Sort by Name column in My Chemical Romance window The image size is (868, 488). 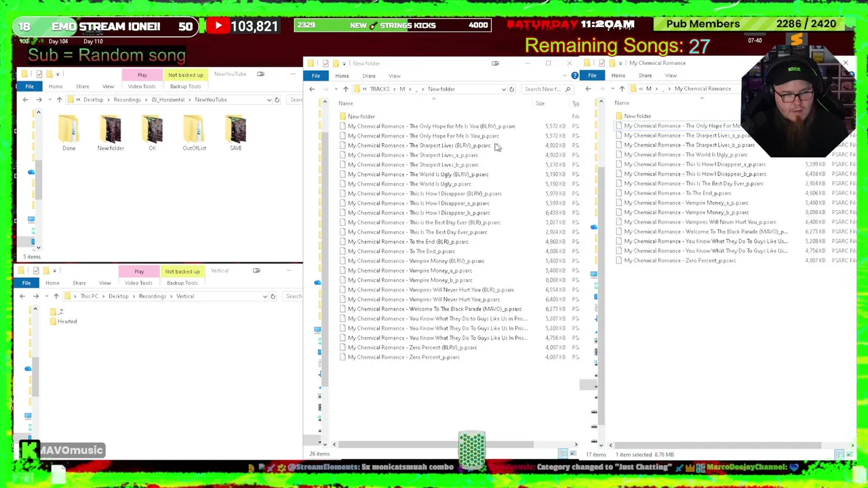[622, 103]
